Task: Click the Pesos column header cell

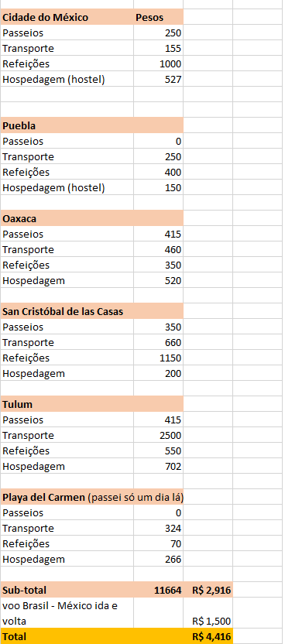Action: click(x=159, y=18)
